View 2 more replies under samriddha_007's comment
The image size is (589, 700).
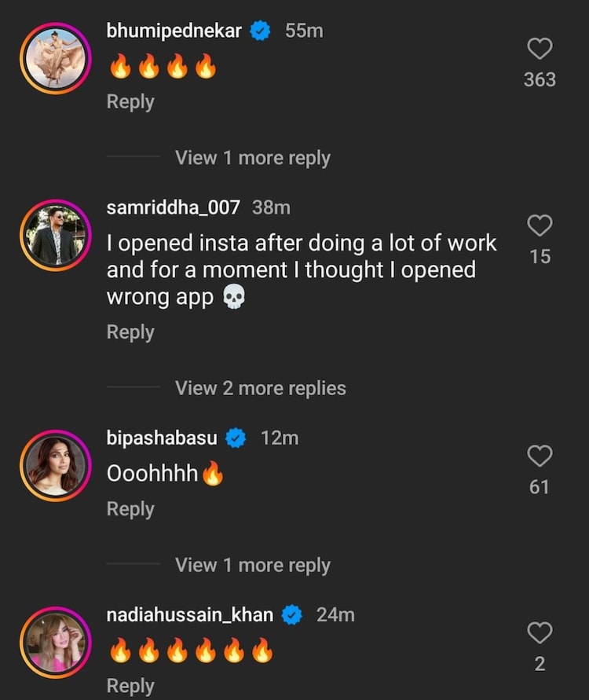tap(261, 387)
